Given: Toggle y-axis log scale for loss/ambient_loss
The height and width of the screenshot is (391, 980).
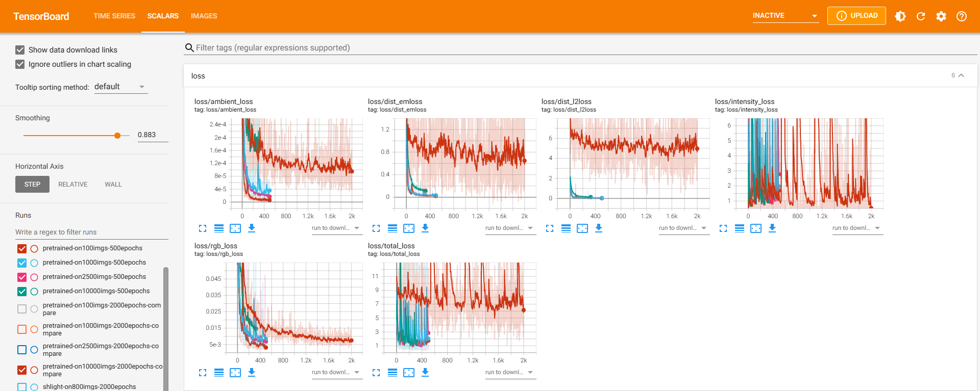Looking at the screenshot, I should pos(219,228).
